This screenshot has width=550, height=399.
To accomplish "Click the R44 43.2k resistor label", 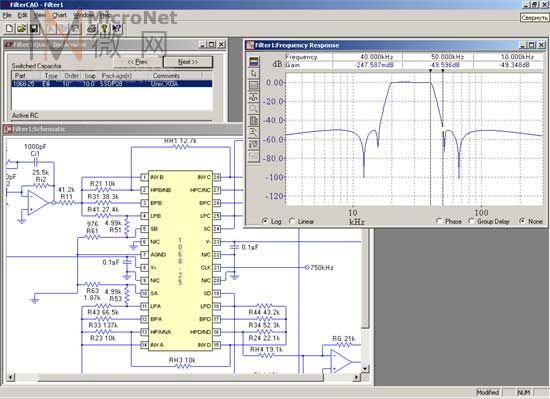I will click(x=264, y=312).
